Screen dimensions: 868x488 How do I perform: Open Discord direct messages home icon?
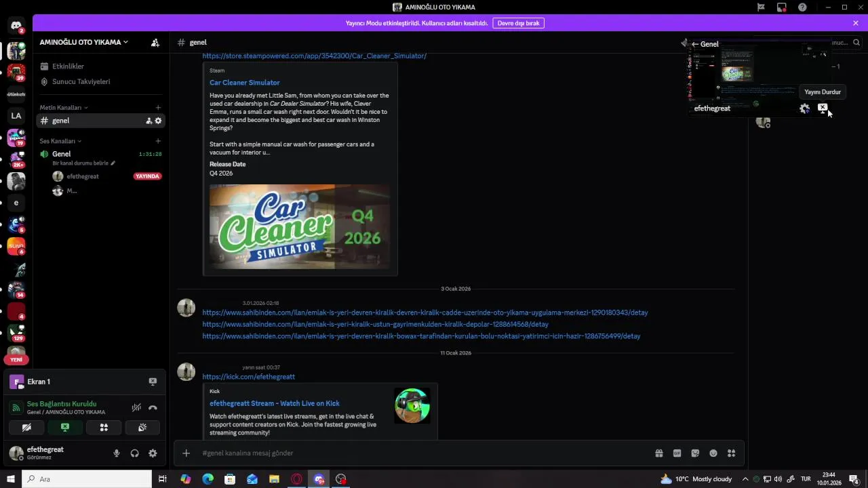click(x=16, y=26)
